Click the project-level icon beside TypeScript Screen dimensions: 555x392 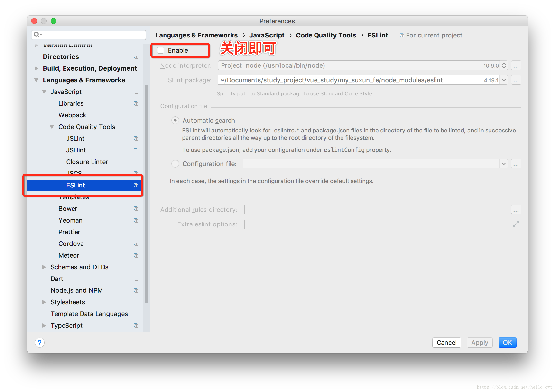[x=136, y=326]
